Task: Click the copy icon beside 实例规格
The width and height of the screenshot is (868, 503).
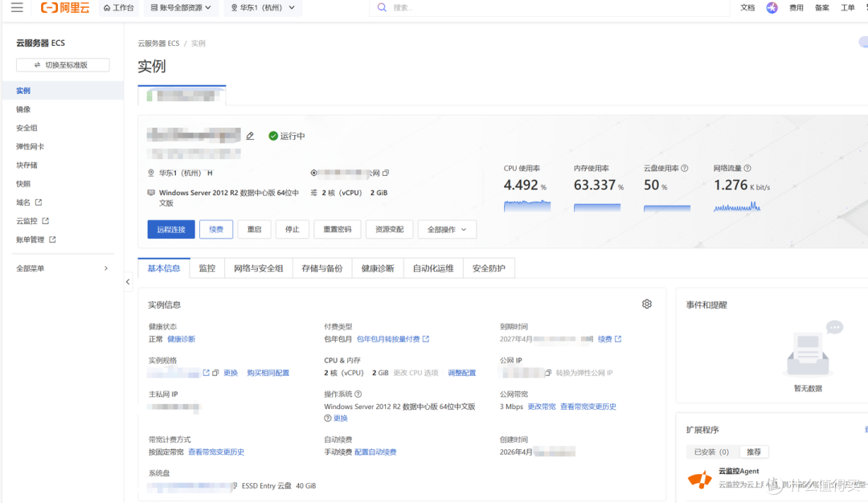Action: 216,373
